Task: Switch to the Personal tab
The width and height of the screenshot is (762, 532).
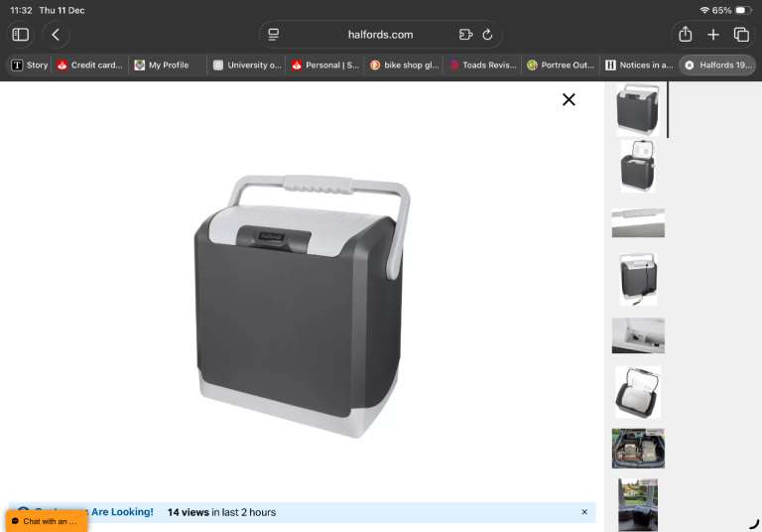Action: (x=325, y=66)
